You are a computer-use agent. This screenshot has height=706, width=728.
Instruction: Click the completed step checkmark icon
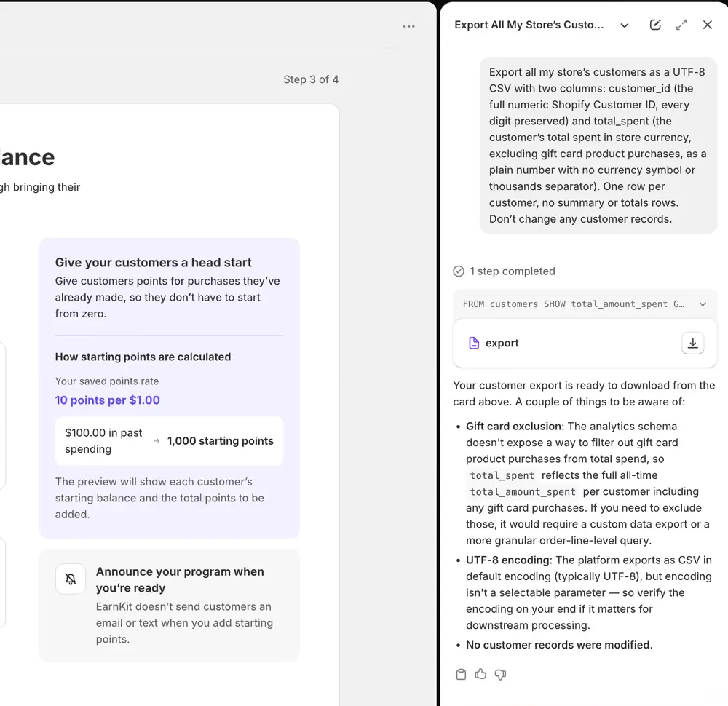coord(458,271)
